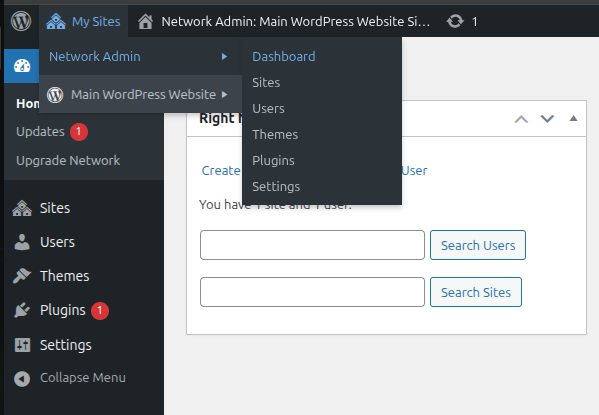599x415 pixels.
Task: Open the My Sites admin bar menu
Action: (x=83, y=21)
